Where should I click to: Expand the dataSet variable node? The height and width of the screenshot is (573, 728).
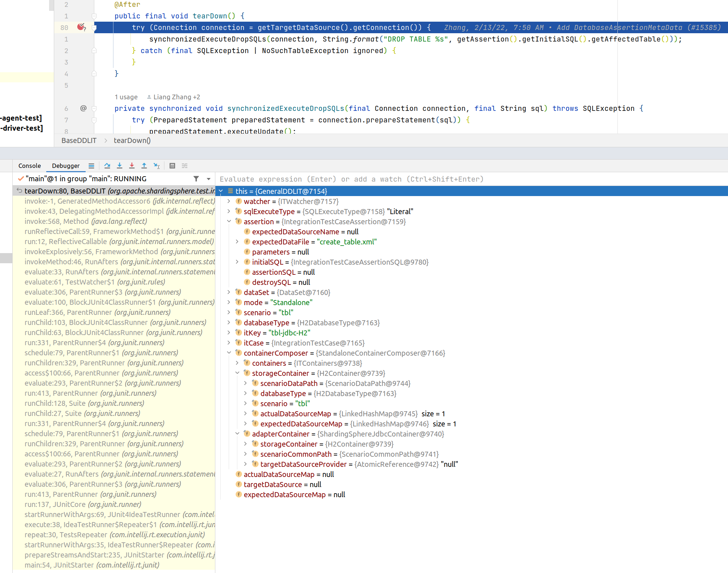tap(229, 292)
